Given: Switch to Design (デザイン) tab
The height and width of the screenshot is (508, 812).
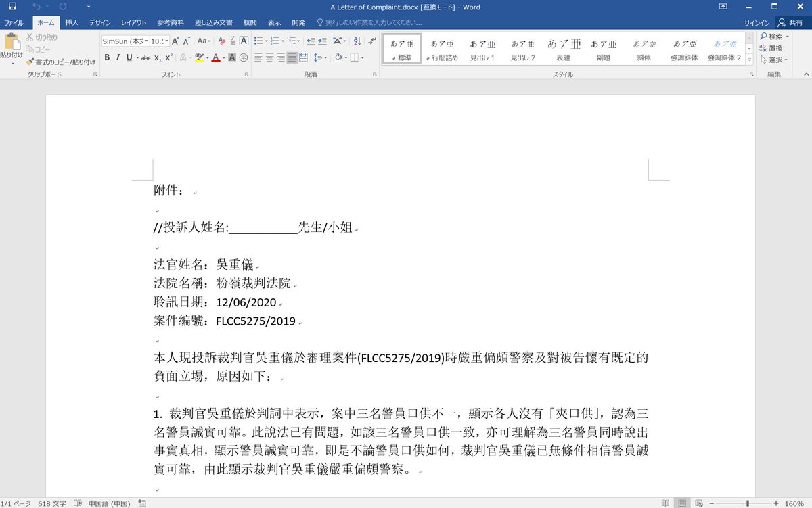Looking at the screenshot, I should point(100,22).
